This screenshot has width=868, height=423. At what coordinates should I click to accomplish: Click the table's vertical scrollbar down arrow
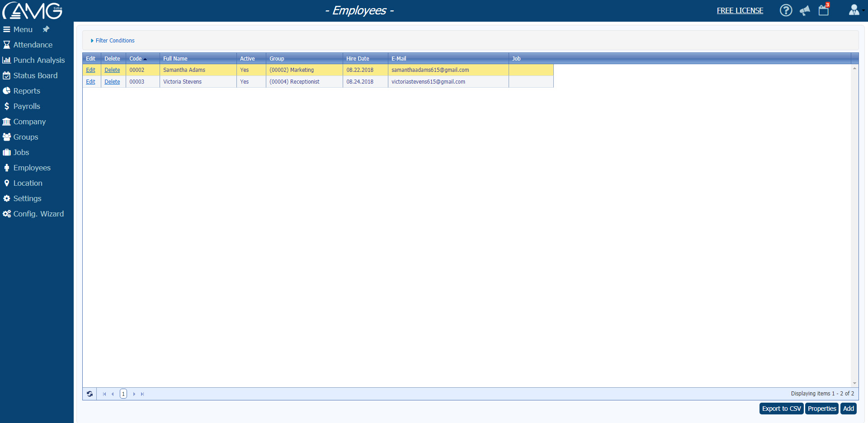point(854,383)
